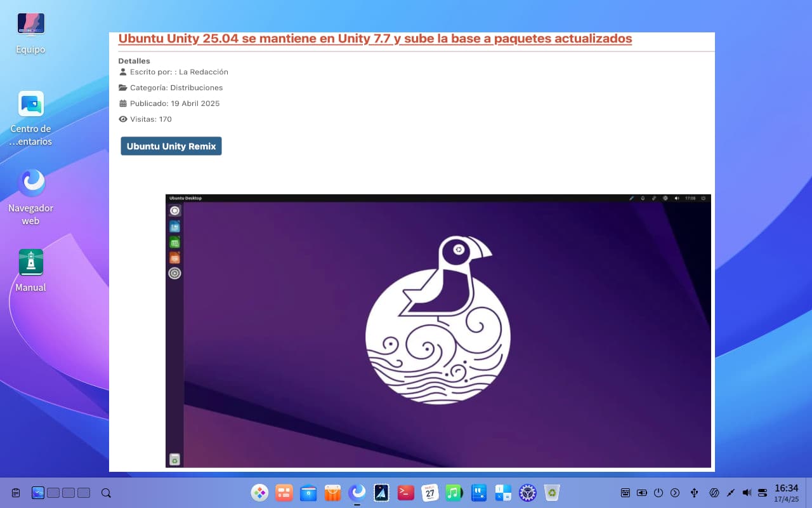The height and width of the screenshot is (508, 812).
Task: Click the power button tray icon
Action: (x=658, y=493)
